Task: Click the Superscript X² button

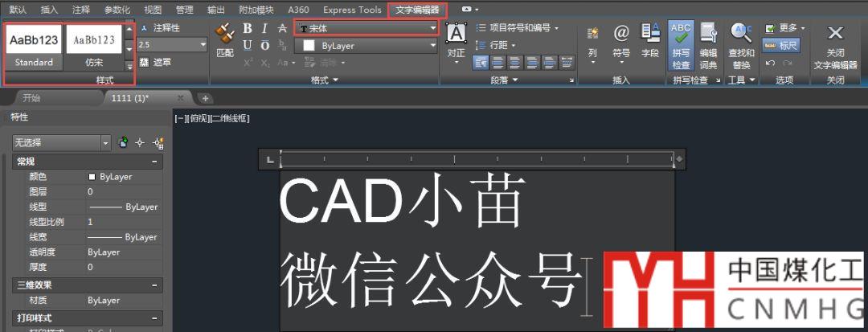Action: (248, 63)
